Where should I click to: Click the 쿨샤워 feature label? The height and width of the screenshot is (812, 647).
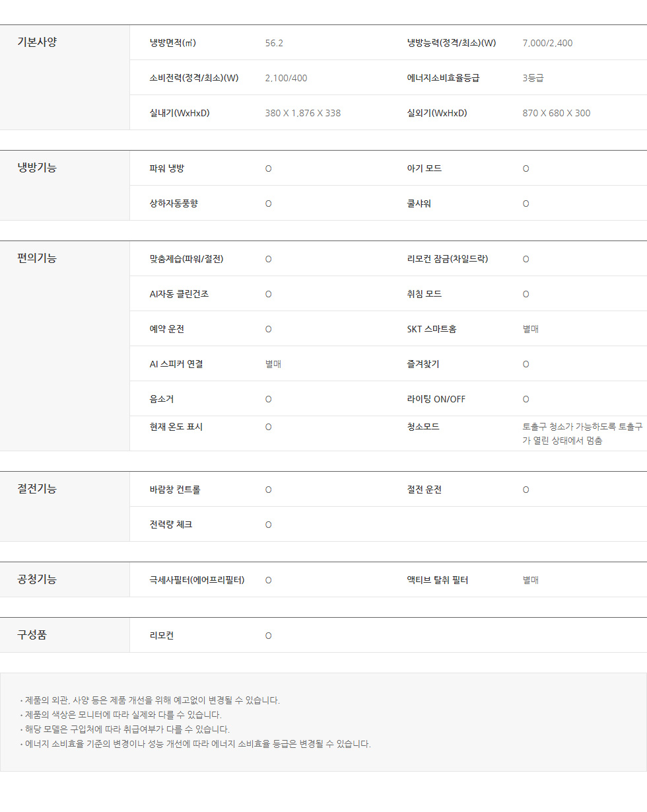click(x=419, y=203)
